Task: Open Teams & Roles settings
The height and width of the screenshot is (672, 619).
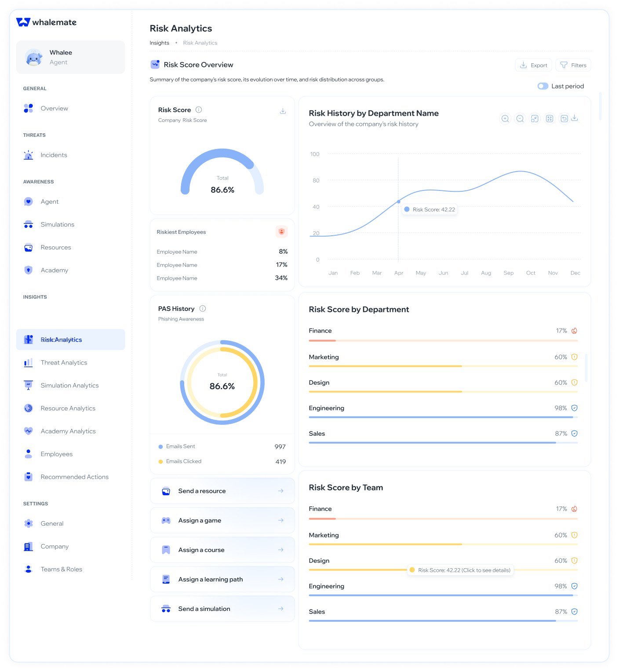Action: point(70,569)
